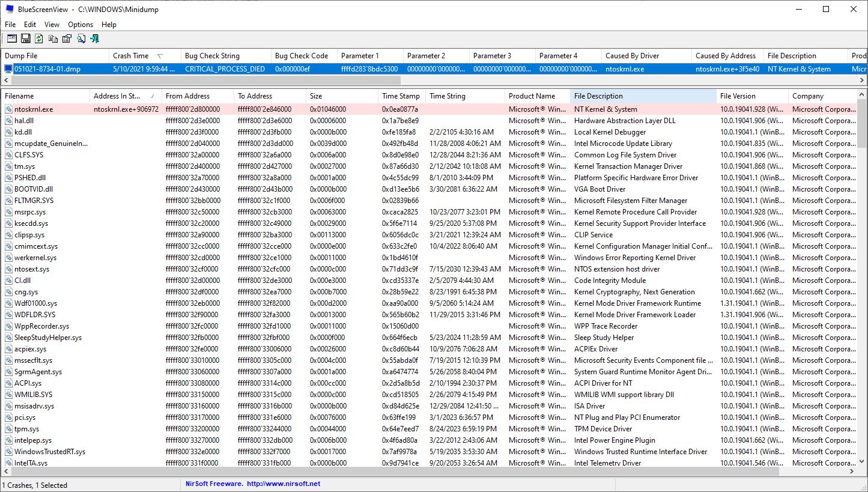
Task: Select the CRITICAL_PROCESS_DIED cell
Action: point(225,69)
